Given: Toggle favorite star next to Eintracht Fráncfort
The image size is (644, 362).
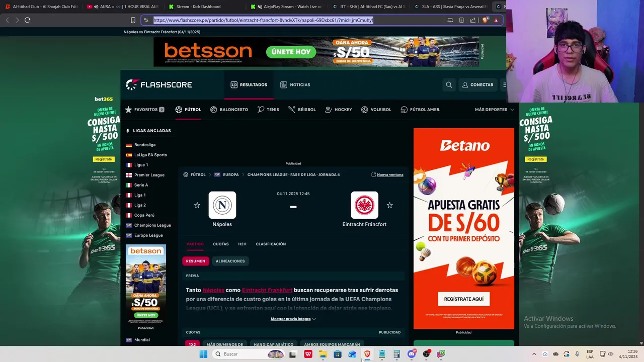Looking at the screenshot, I should tap(389, 205).
